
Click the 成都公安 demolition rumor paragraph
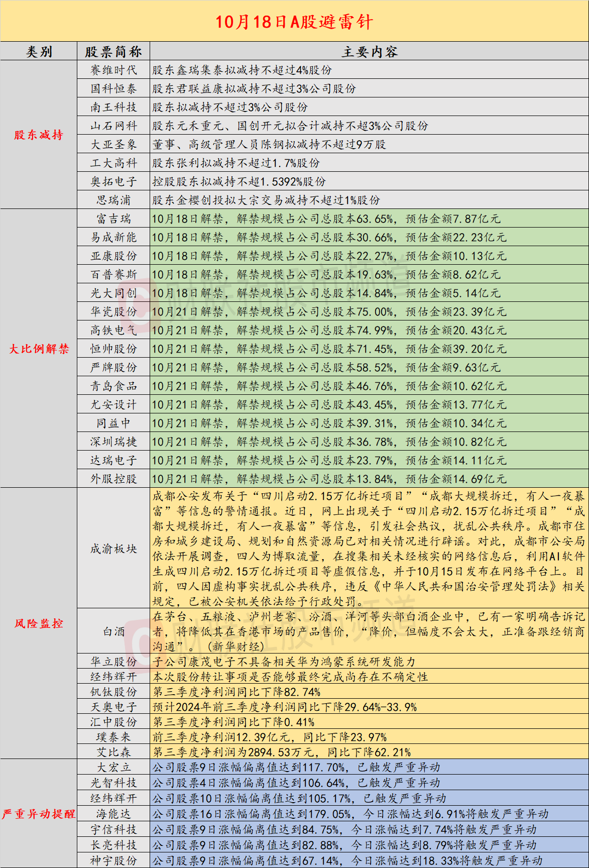click(x=370, y=549)
